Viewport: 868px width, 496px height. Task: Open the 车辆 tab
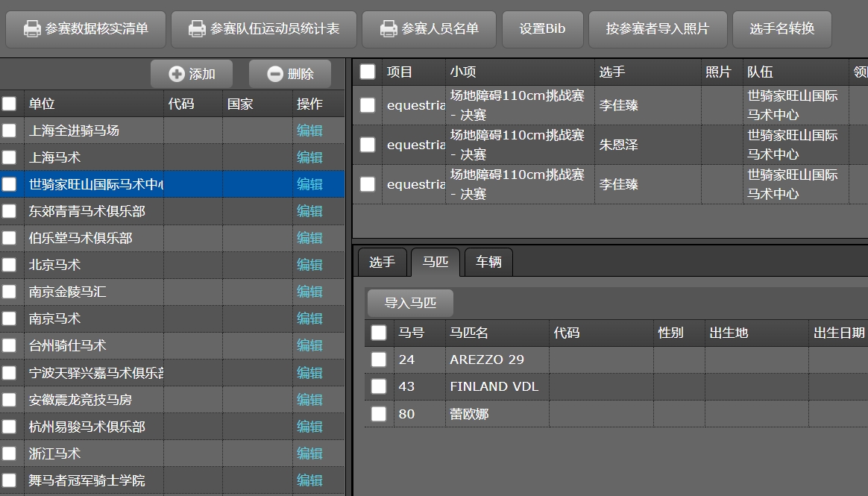click(488, 263)
